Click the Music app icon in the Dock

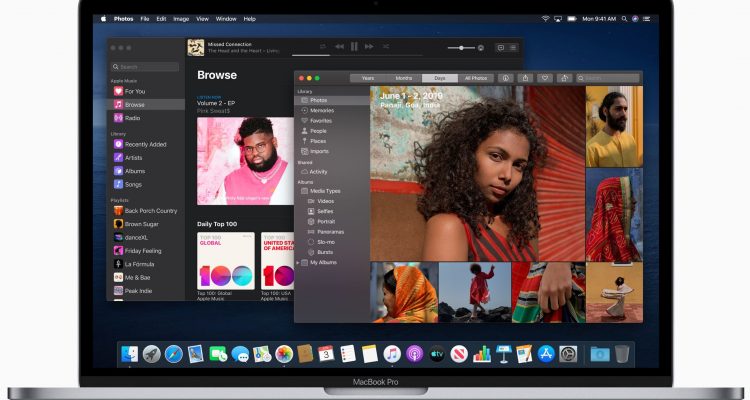392,354
